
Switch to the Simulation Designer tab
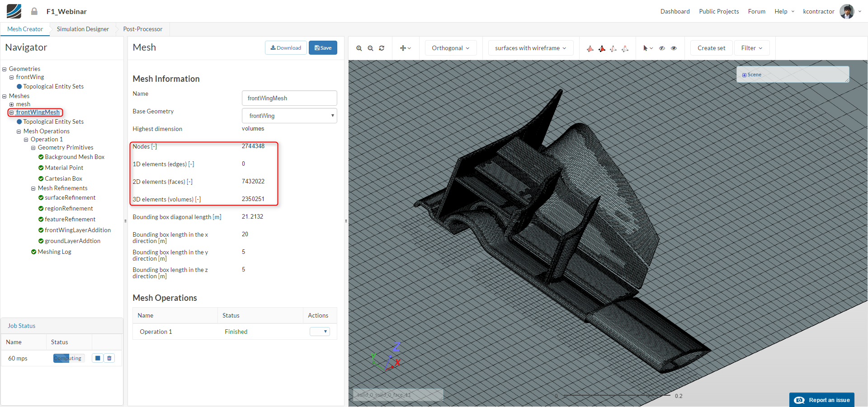coord(83,29)
